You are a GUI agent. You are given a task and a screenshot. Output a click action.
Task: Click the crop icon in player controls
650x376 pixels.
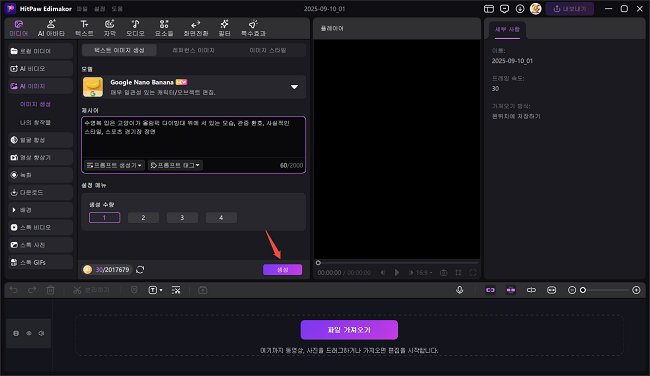(x=458, y=273)
